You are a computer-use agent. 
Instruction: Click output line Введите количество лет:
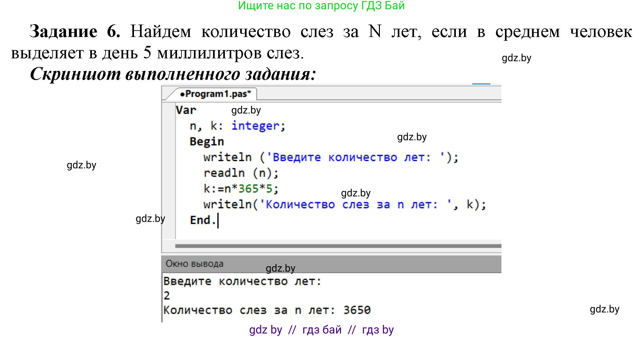(x=242, y=282)
